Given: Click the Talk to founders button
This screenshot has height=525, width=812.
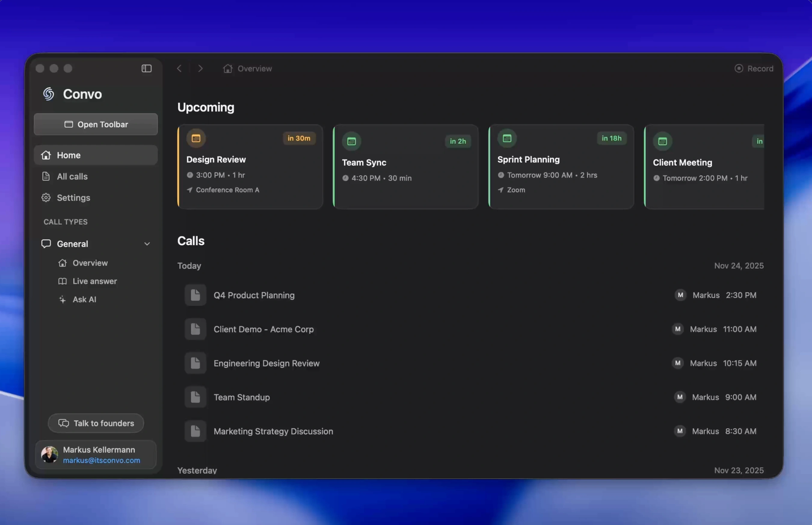Looking at the screenshot, I should 96,423.
